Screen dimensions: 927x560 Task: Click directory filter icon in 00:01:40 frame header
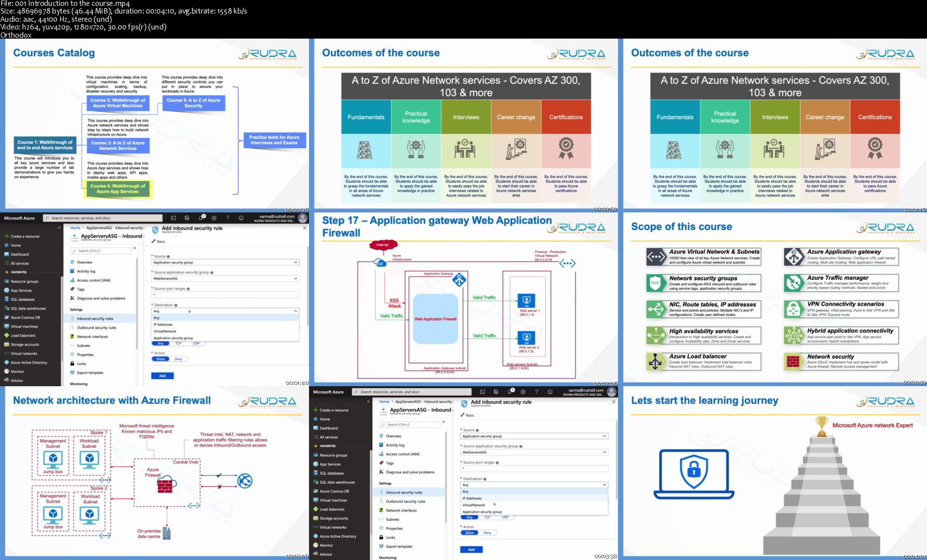187,218
